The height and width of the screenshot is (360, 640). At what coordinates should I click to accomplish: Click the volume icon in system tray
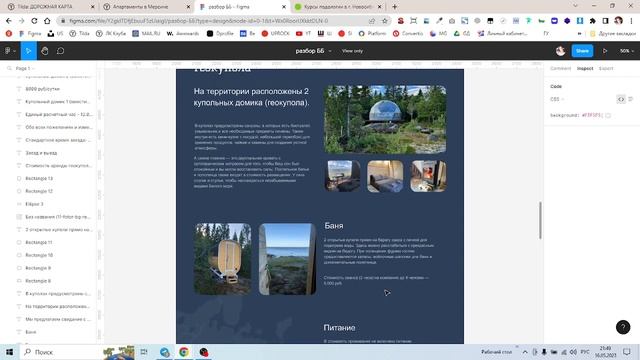[x=573, y=352]
